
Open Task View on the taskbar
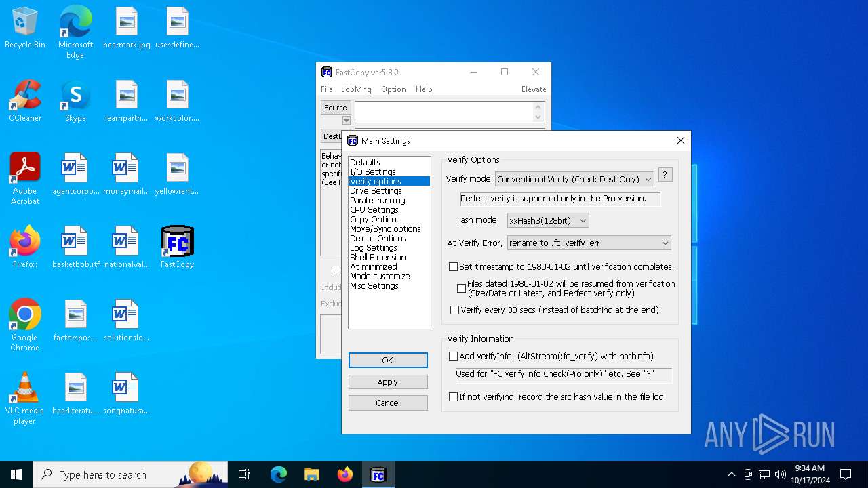[x=244, y=474]
